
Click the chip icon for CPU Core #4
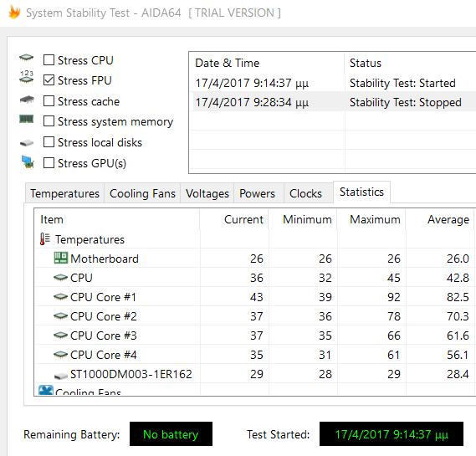point(60,354)
